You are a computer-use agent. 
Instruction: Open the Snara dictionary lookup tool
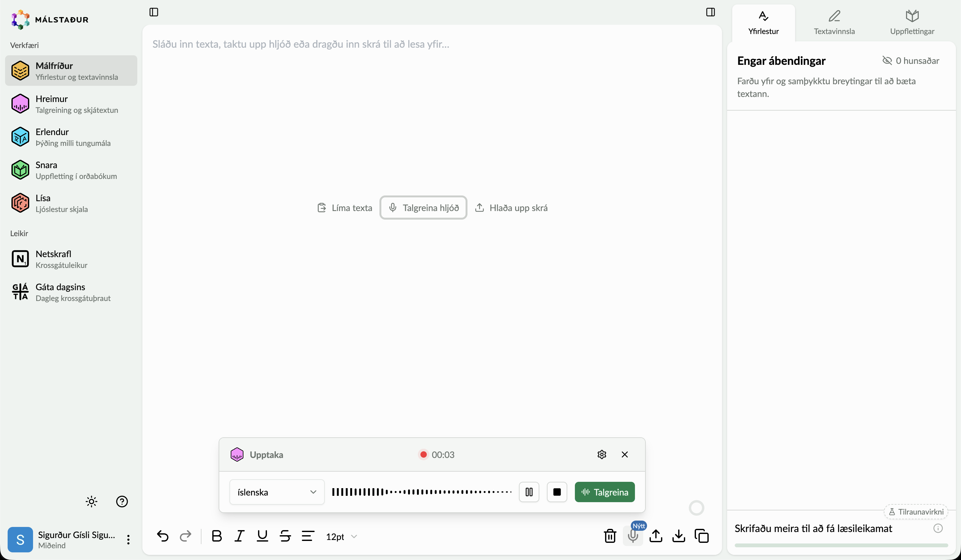(71, 170)
